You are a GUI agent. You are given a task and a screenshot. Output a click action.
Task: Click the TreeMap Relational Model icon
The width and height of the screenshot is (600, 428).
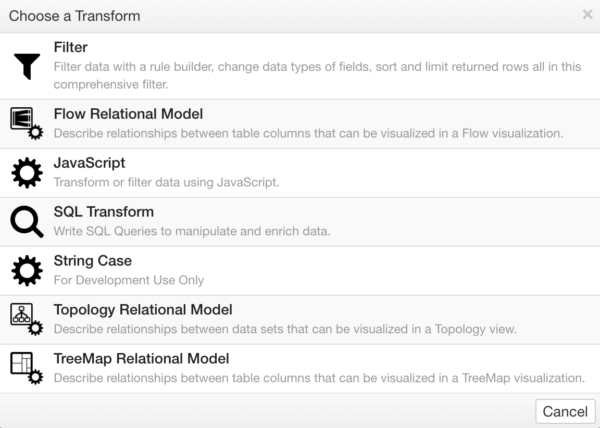[27, 368]
